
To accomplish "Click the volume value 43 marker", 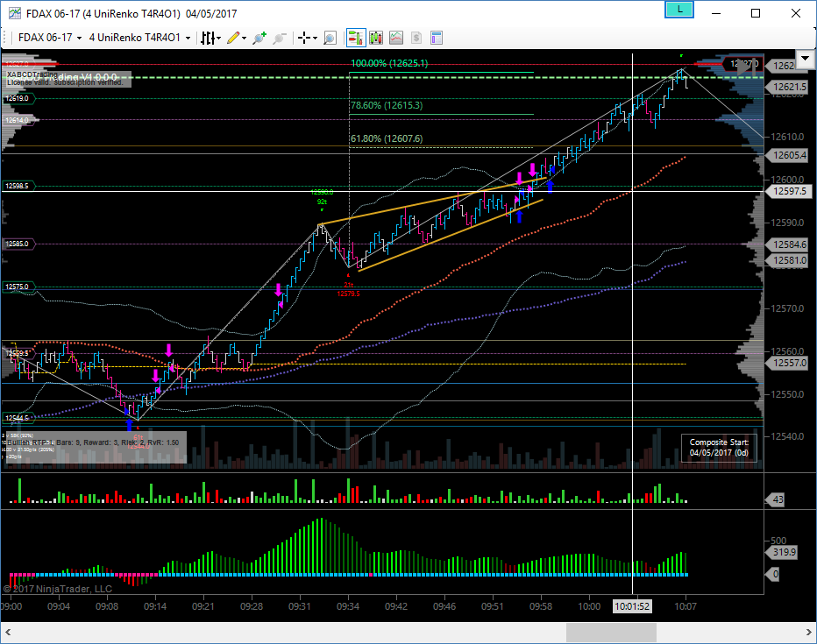I will pyautogui.click(x=775, y=499).
